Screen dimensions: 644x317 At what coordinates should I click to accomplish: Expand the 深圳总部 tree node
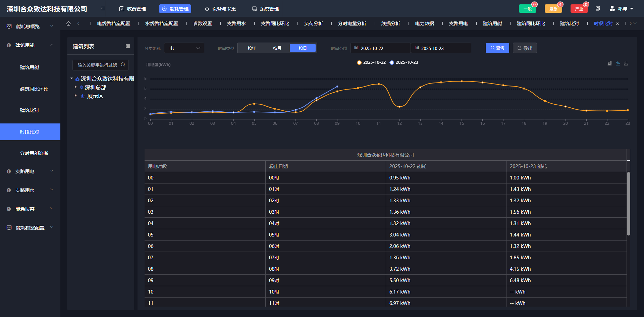(76, 87)
